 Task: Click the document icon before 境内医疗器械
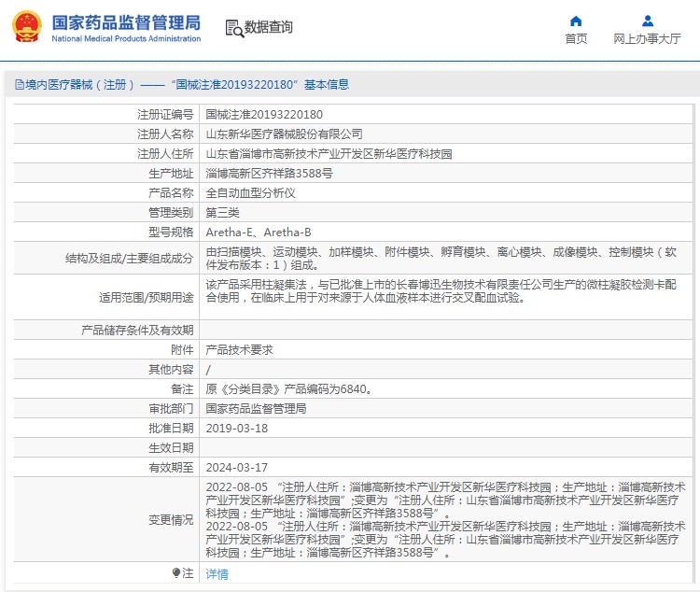(20, 84)
